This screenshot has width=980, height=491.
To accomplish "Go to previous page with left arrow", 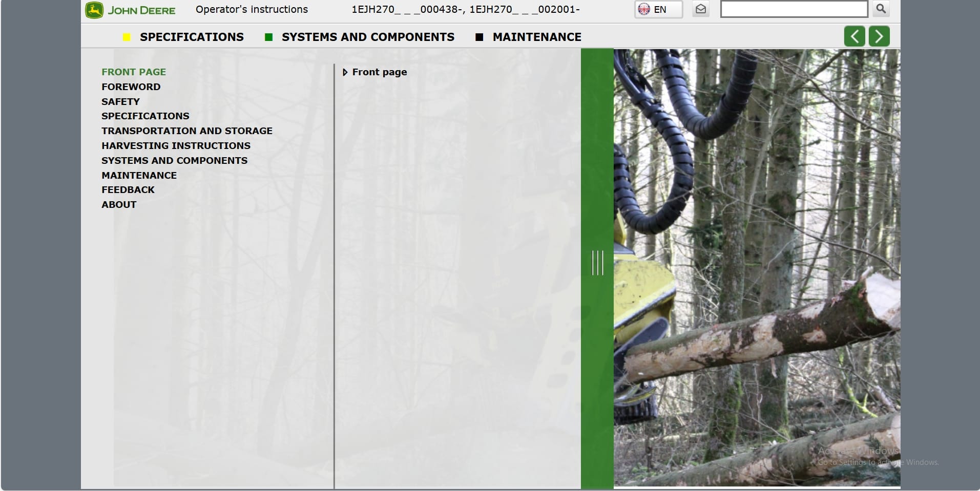I will coord(854,36).
